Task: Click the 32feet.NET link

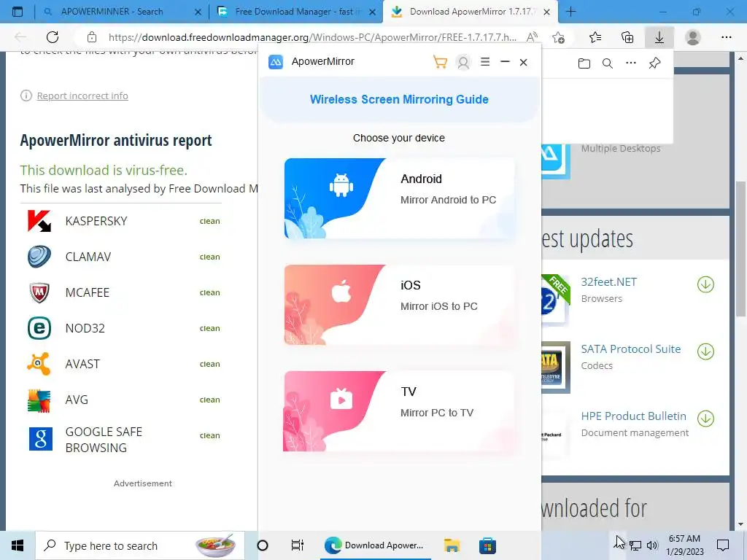Action: pyautogui.click(x=609, y=282)
